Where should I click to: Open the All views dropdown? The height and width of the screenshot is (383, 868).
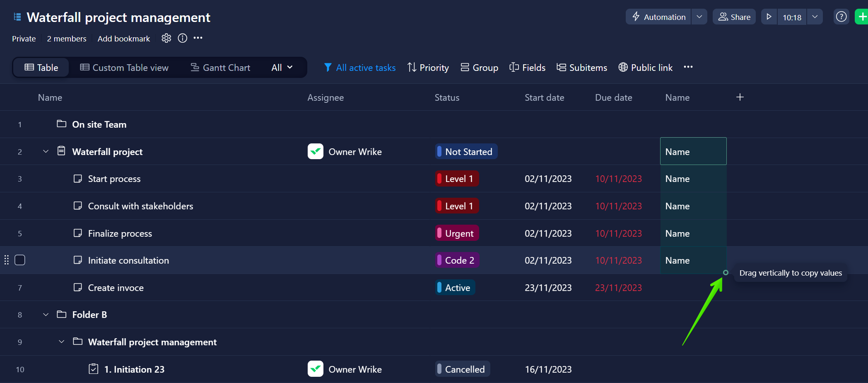[282, 68]
